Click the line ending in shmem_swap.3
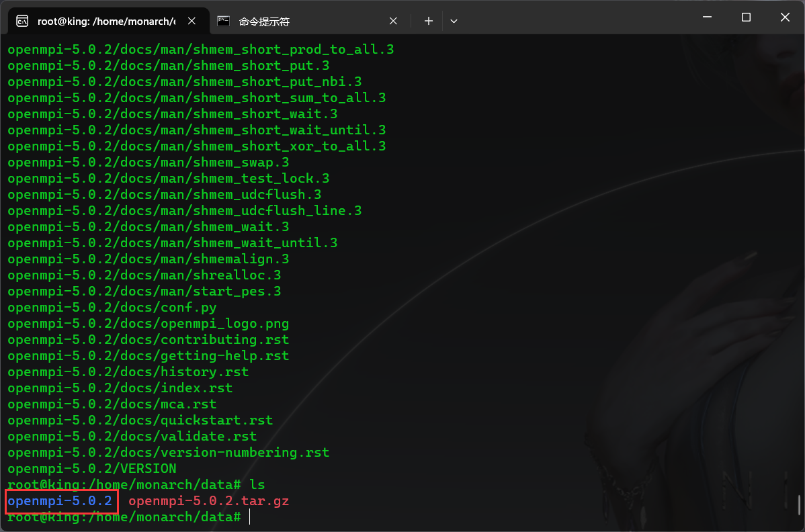 [149, 162]
